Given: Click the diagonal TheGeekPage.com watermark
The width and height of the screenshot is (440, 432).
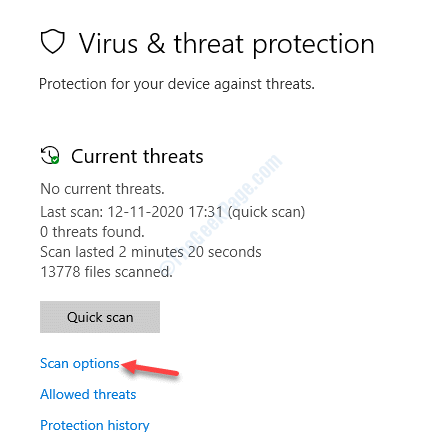Looking at the screenshot, I should 223,213.
